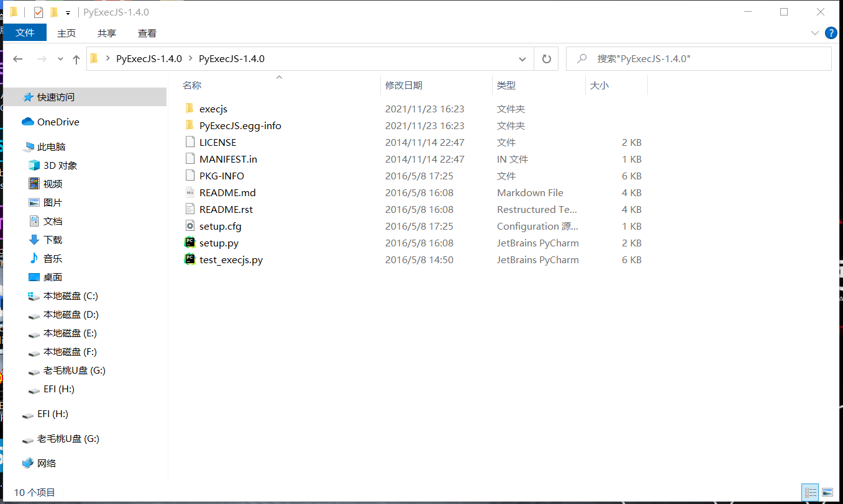Click the Back navigation arrow

(17, 58)
